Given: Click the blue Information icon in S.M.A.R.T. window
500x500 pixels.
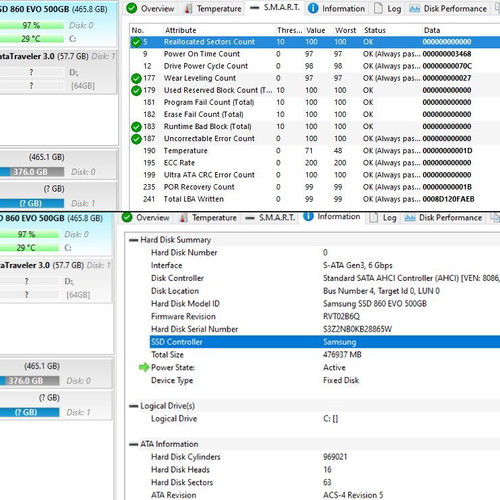Looking at the screenshot, I should click(313, 8).
